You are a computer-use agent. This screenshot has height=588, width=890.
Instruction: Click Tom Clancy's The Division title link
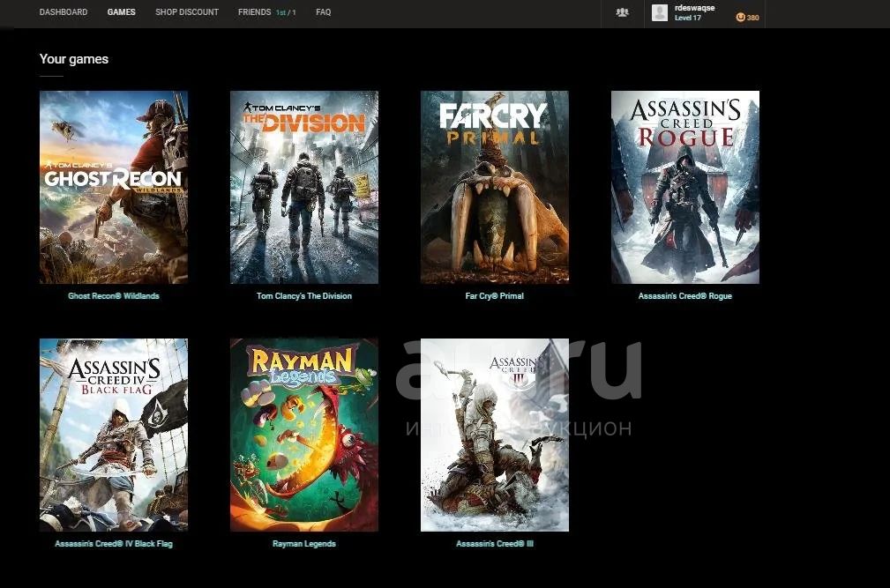coord(304,296)
